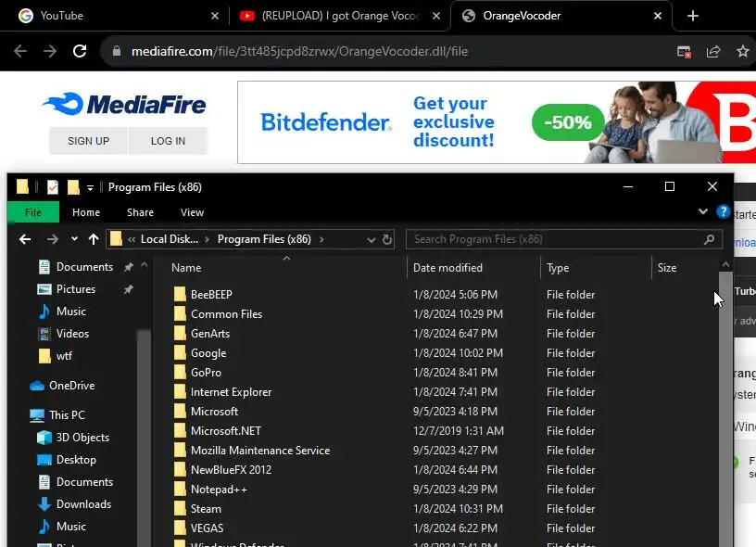Open the recent locations dropdown
This screenshot has width=756, height=547.
point(74,239)
